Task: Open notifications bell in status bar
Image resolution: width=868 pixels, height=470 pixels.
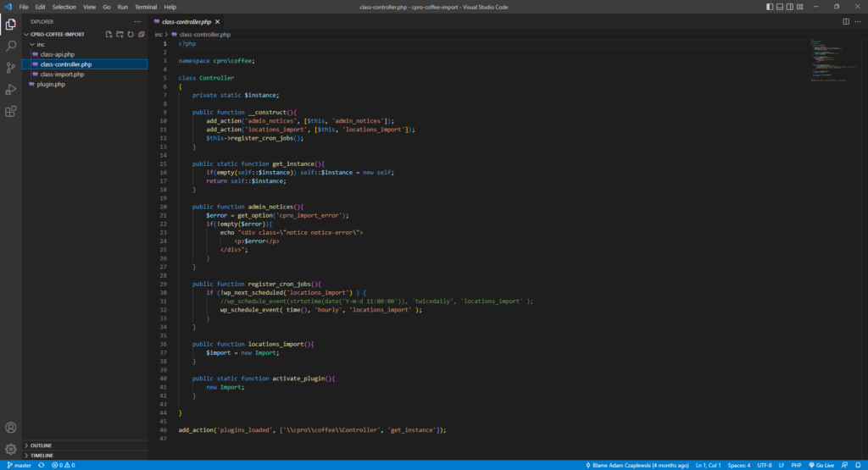Action: click(x=858, y=465)
